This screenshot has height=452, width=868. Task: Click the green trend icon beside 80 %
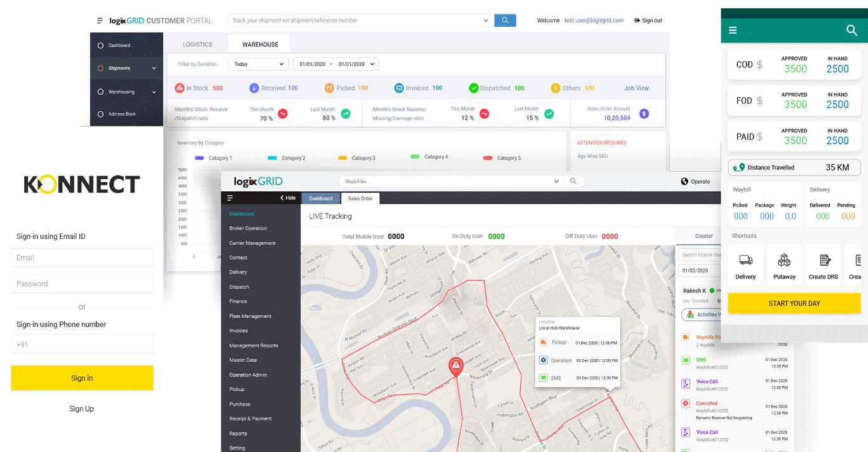click(x=346, y=114)
